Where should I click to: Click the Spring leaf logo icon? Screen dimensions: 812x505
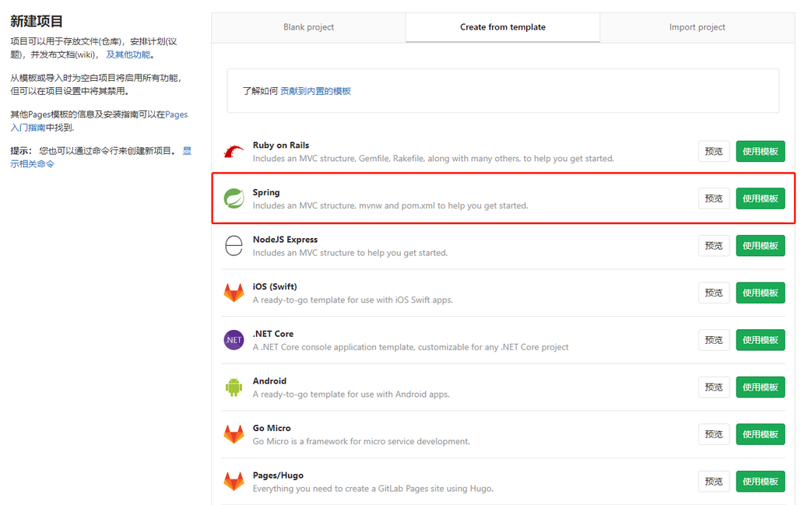point(234,198)
